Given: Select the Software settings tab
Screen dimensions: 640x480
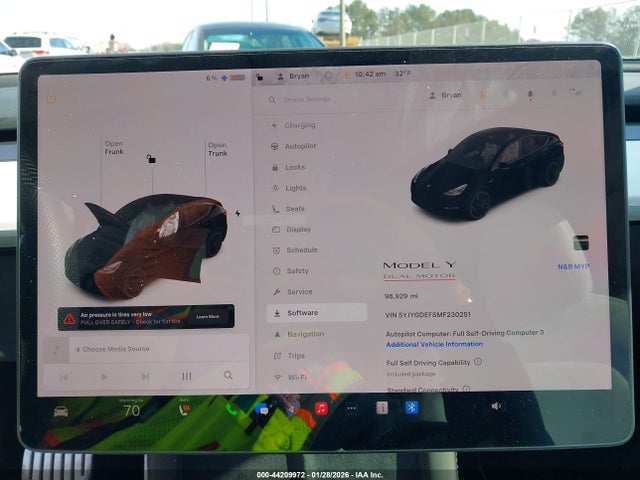Looking at the screenshot, I should tap(317, 313).
